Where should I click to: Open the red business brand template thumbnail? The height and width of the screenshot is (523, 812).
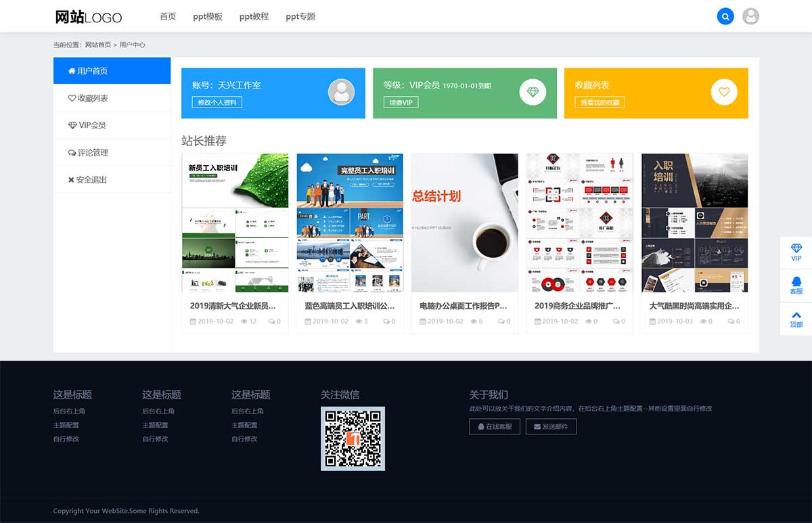[580, 223]
